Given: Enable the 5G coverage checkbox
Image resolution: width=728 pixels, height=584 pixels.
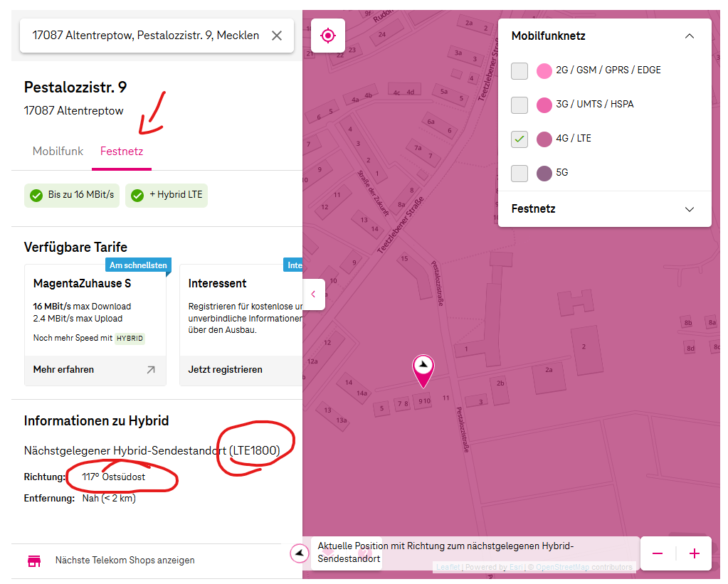Looking at the screenshot, I should 519,173.
